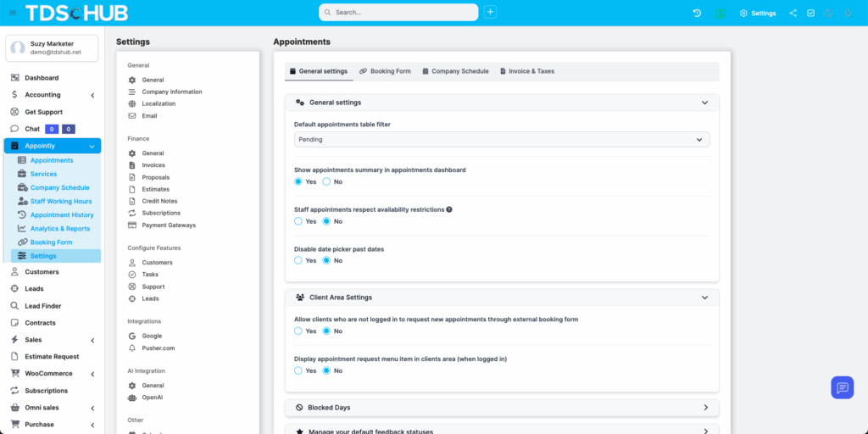Click the top search input field
868x434 pixels.
[398, 13]
